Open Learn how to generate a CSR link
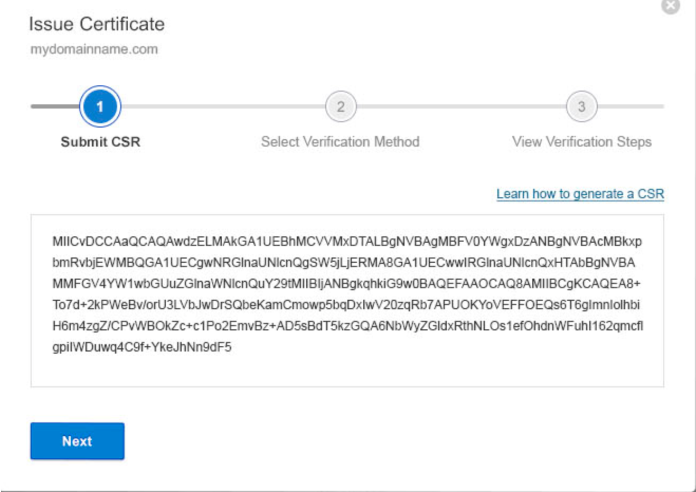Image resolution: width=696 pixels, height=492 pixels. (x=580, y=194)
